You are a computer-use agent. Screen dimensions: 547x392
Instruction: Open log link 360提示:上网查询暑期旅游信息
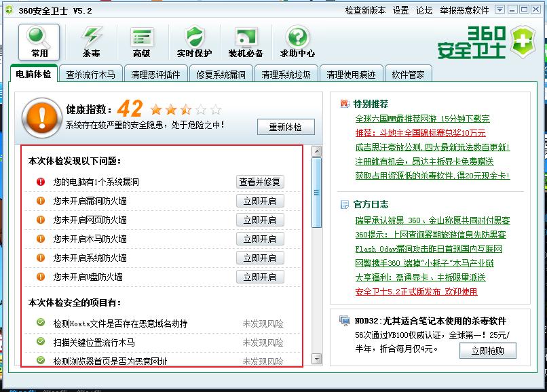(430, 235)
